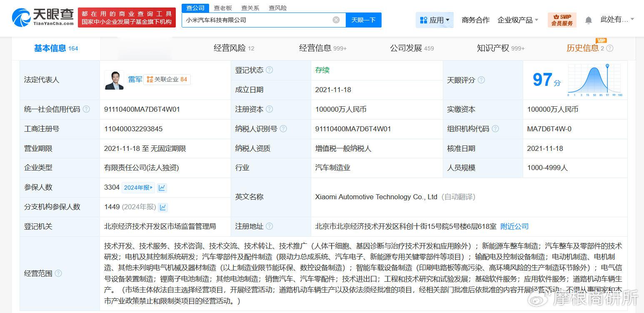Expand the 企业级产品 dropdown

tap(518, 20)
